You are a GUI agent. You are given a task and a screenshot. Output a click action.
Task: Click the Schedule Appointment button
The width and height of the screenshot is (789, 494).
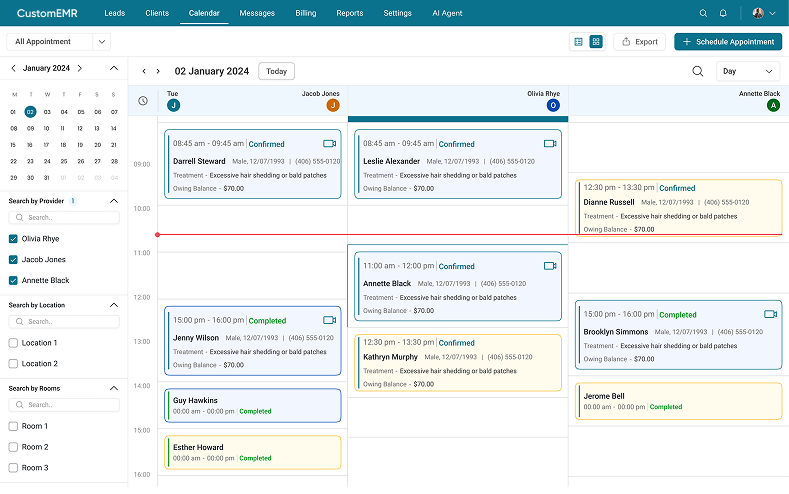click(727, 42)
